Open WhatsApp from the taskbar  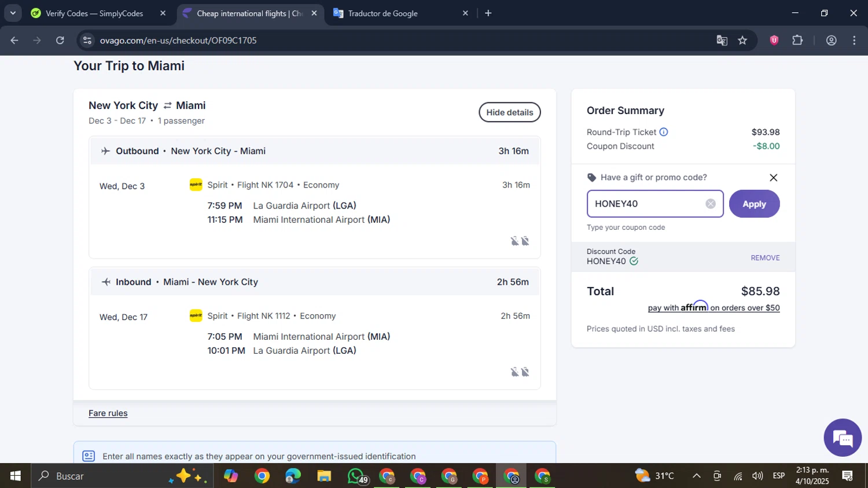(x=356, y=476)
